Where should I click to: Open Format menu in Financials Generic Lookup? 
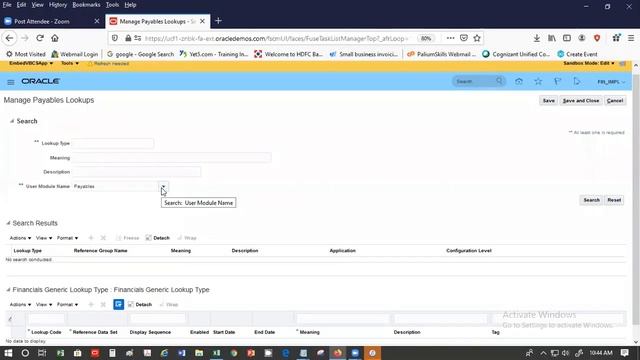point(67,304)
